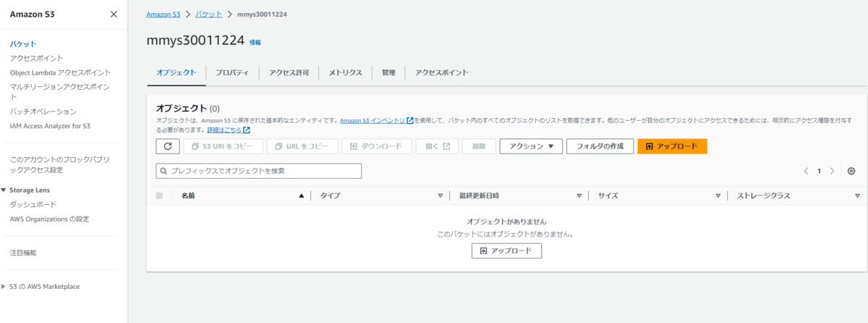The height and width of the screenshot is (323, 868).
Task: Sort by サイズ column arrow
Action: (718, 196)
